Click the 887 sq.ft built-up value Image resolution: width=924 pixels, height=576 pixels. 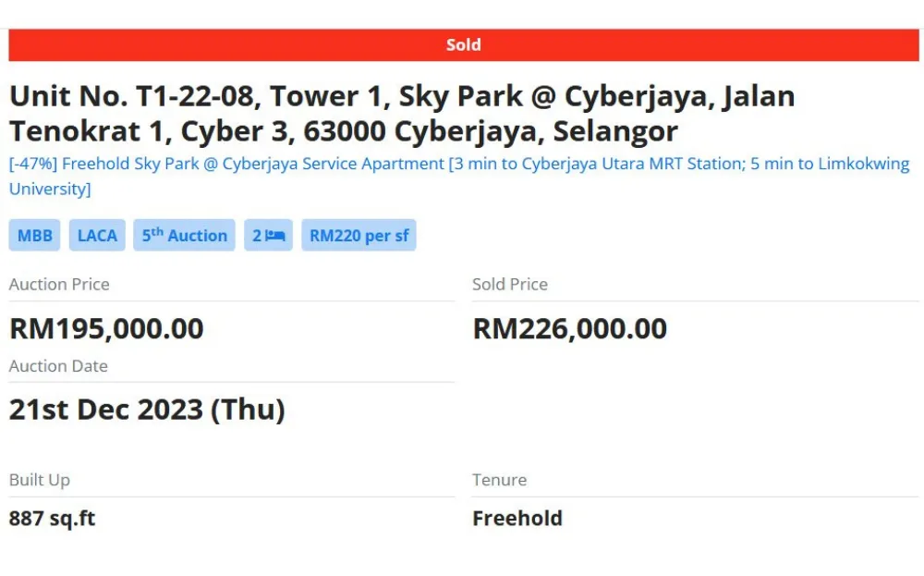(53, 519)
